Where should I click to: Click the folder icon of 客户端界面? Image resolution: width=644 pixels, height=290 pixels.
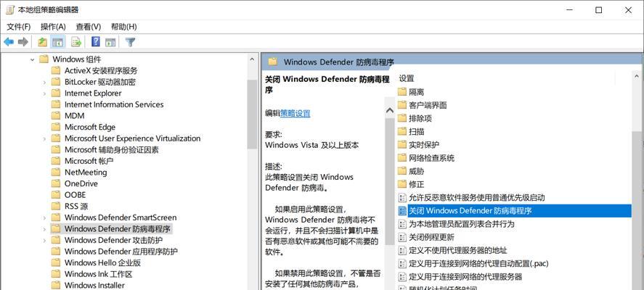(x=402, y=105)
